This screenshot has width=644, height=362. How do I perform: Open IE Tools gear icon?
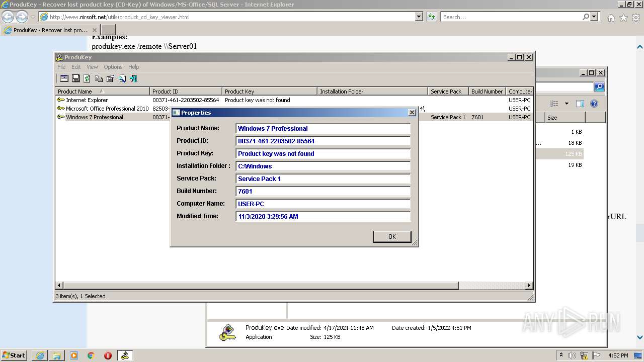click(x=636, y=18)
